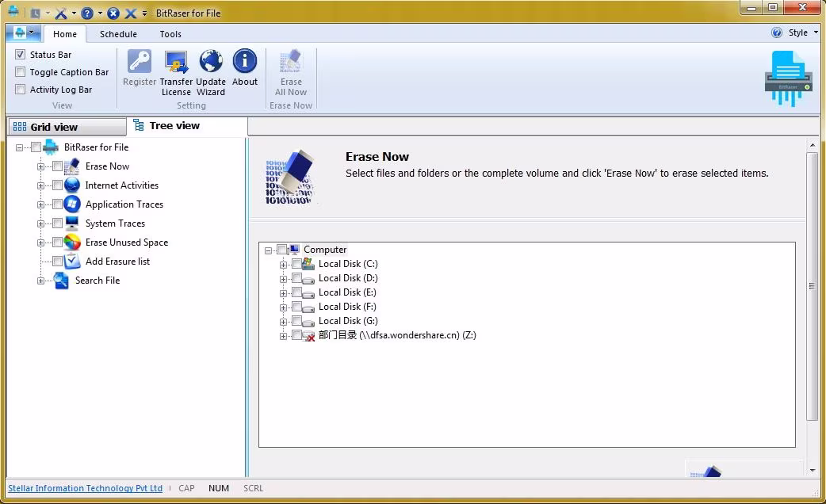826x504 pixels.
Task: Enable Toggle Caption Bar checkbox
Action: (x=20, y=71)
